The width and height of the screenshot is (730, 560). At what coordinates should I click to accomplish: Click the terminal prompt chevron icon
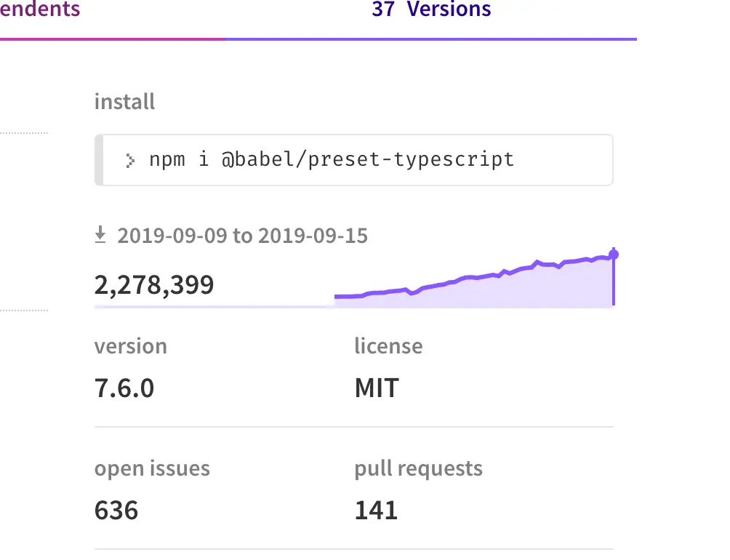pyautogui.click(x=130, y=161)
